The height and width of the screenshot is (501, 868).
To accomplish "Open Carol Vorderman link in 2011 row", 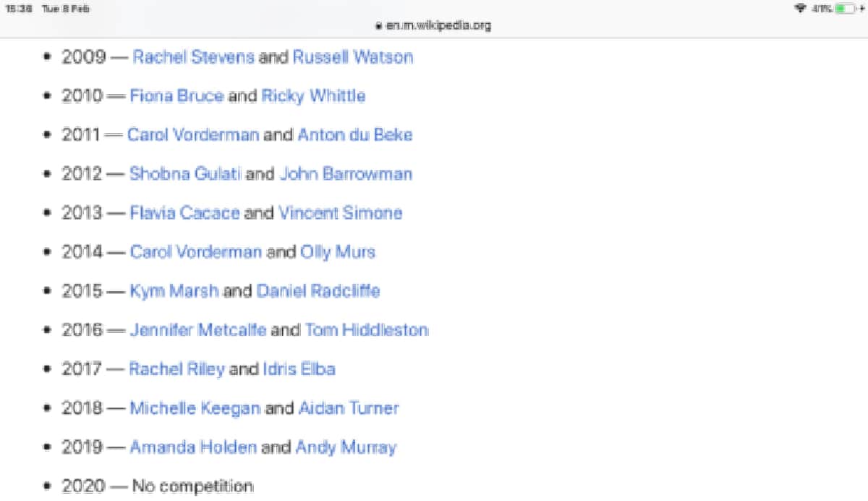I will [192, 135].
